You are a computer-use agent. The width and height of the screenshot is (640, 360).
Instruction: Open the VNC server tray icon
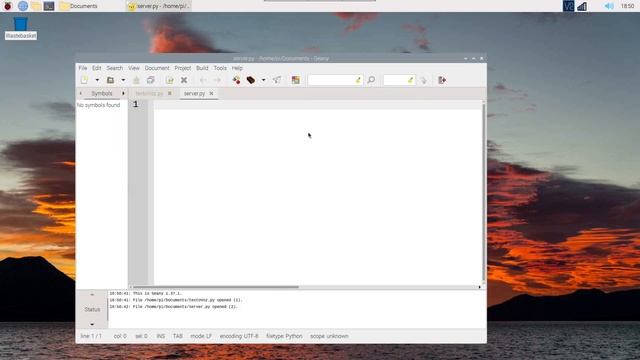(x=568, y=6)
